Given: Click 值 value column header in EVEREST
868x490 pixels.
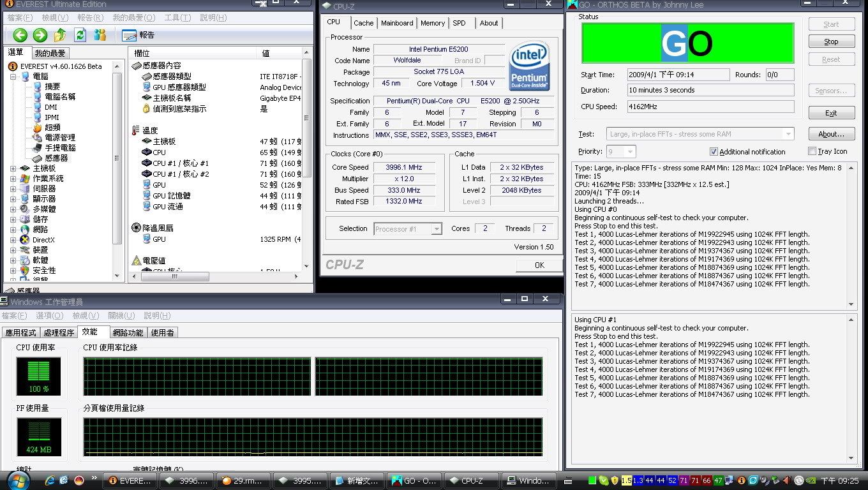Looking at the screenshot, I should tap(280, 54).
